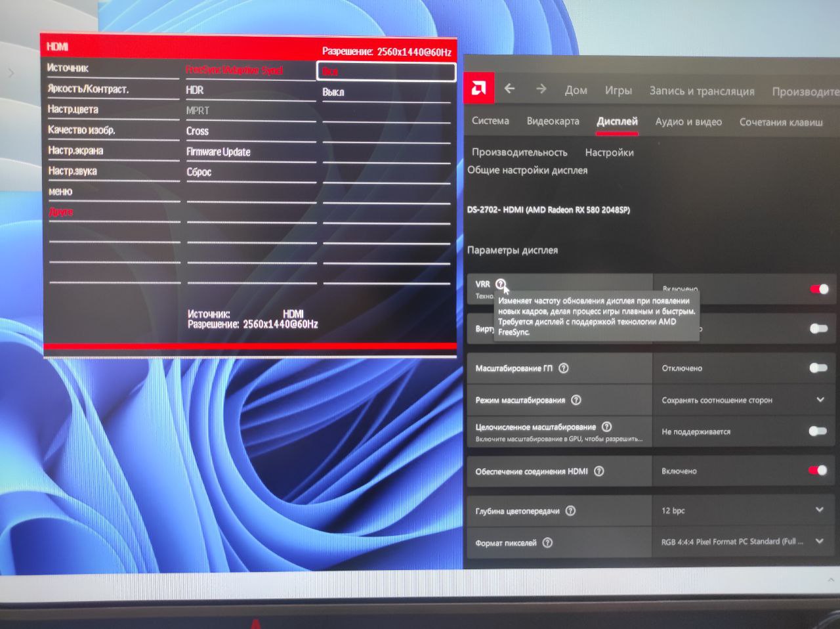The width and height of the screenshot is (840, 629).
Task: Toggle the Целочисленное масштабирование switch
Action: tap(818, 431)
